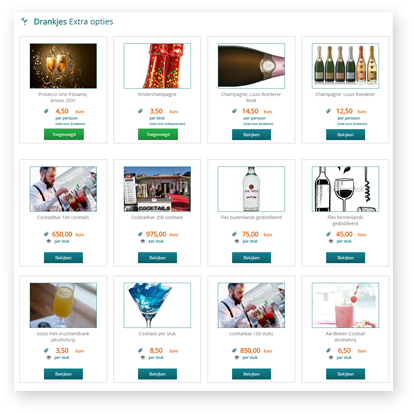Open the blue cocktail glass thumbnail
Image resolution: width=414 pixels, height=414 pixels.
(x=157, y=305)
